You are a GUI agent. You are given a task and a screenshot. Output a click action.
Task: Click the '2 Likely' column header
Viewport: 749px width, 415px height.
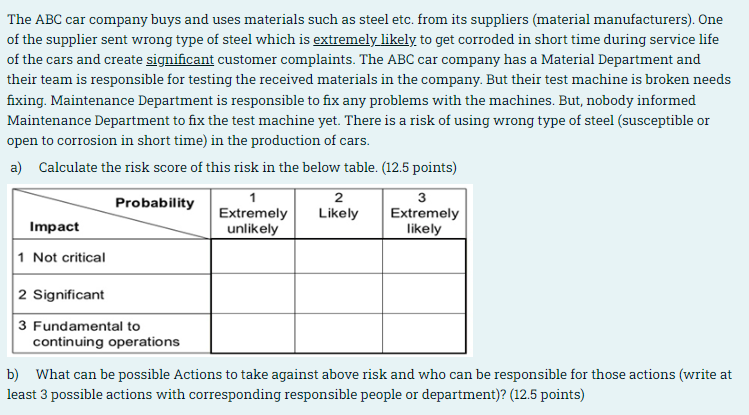pos(339,213)
